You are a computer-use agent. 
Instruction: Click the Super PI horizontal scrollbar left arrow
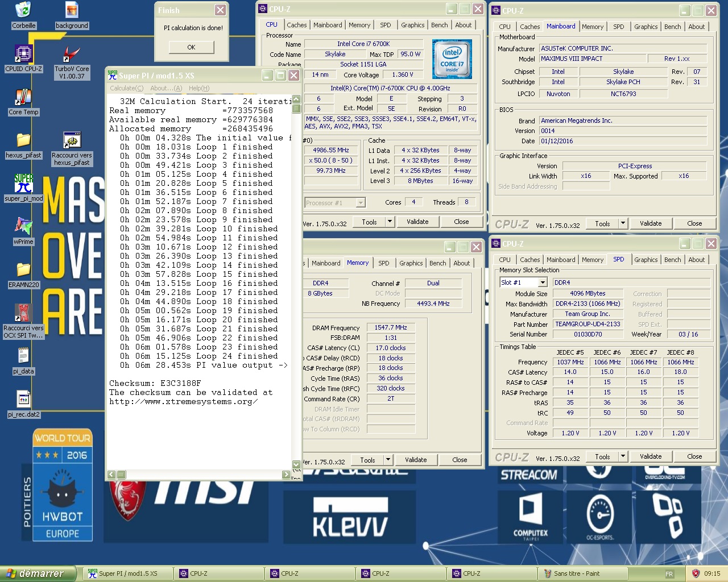(111, 475)
